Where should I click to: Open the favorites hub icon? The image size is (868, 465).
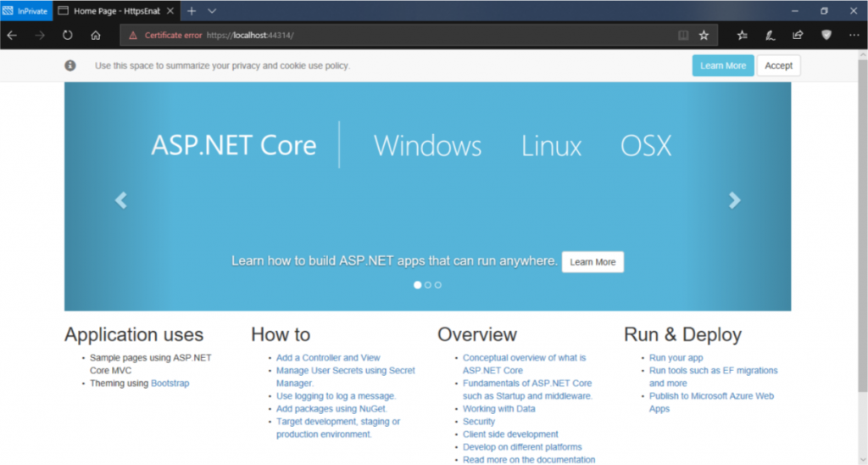[743, 35]
